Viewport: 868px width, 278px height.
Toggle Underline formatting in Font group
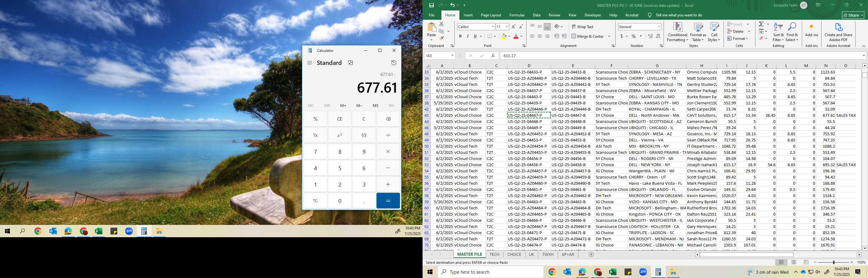[475, 36]
